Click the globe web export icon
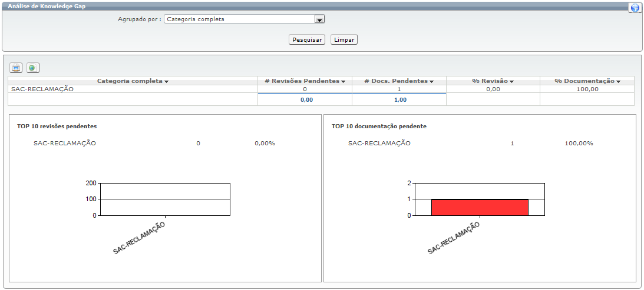The image size is (644, 290). tap(33, 68)
